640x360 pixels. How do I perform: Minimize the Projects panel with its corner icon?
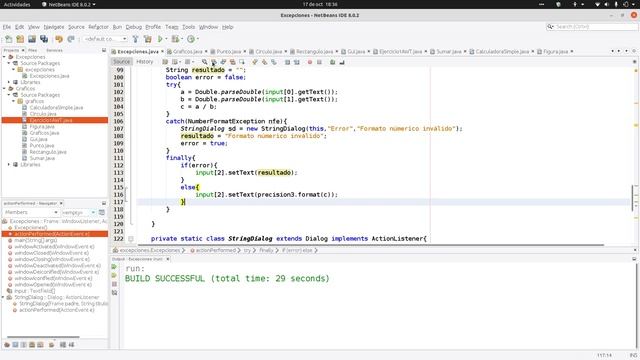click(x=104, y=50)
